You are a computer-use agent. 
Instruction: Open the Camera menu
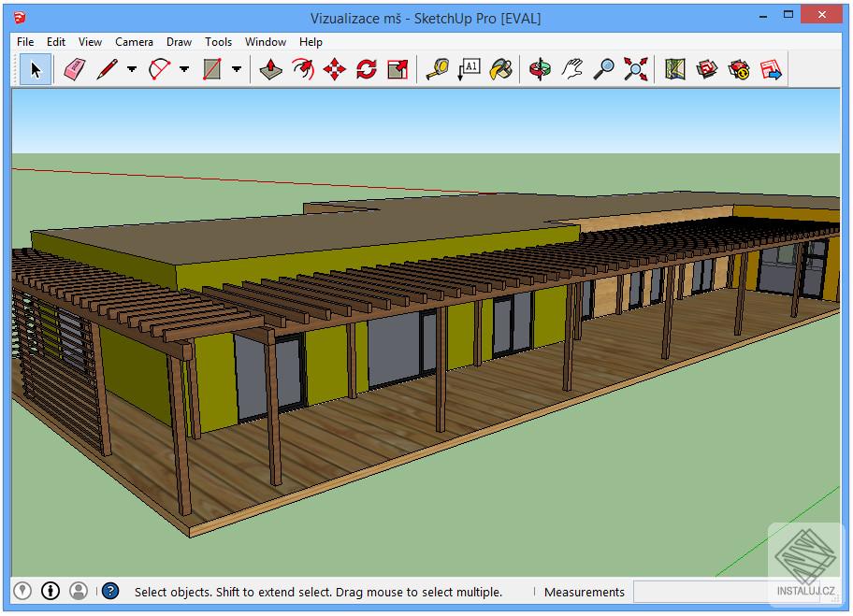tap(134, 41)
